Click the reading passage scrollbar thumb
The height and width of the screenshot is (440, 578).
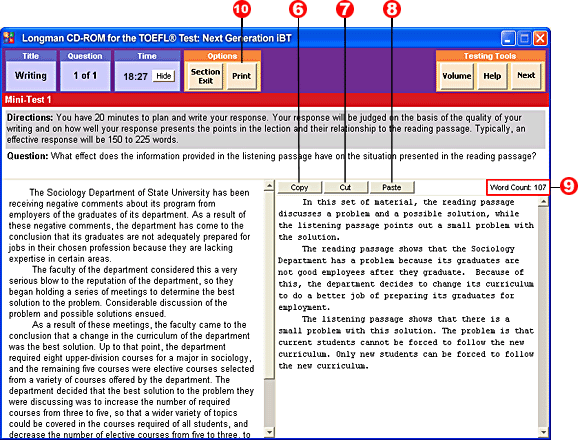pyautogui.click(x=269, y=284)
